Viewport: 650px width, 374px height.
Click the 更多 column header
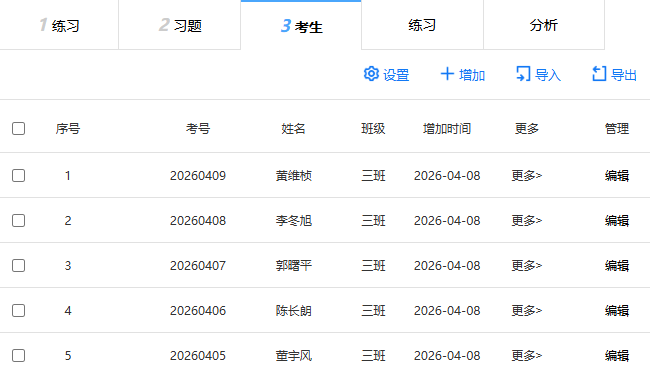[x=526, y=129]
